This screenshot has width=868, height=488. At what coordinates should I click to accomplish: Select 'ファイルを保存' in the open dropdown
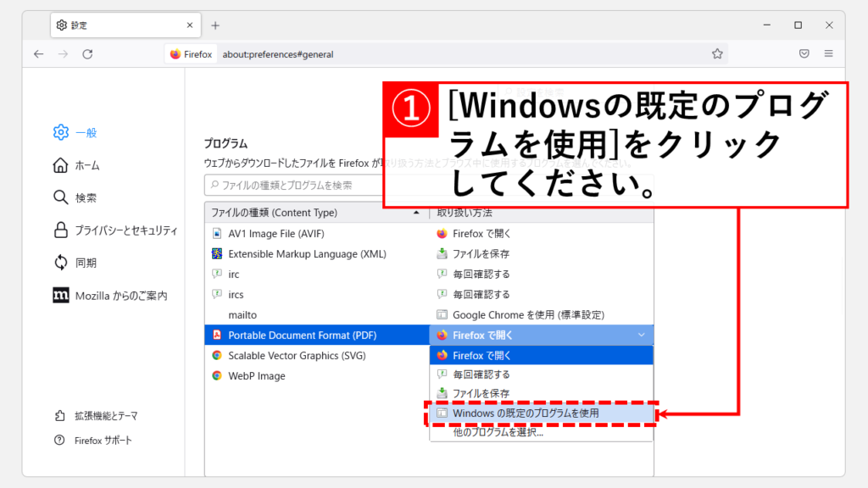pyautogui.click(x=481, y=393)
